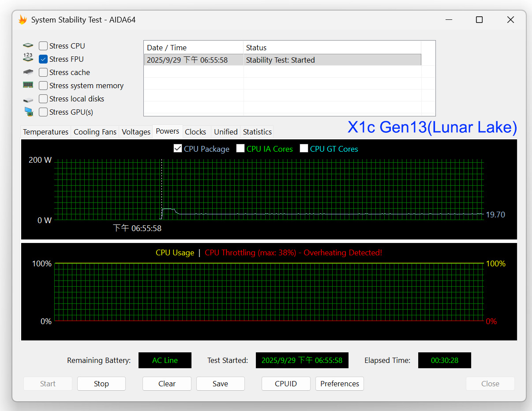
Task: Click the RAM module icon beside Stress system memory
Action: point(28,85)
